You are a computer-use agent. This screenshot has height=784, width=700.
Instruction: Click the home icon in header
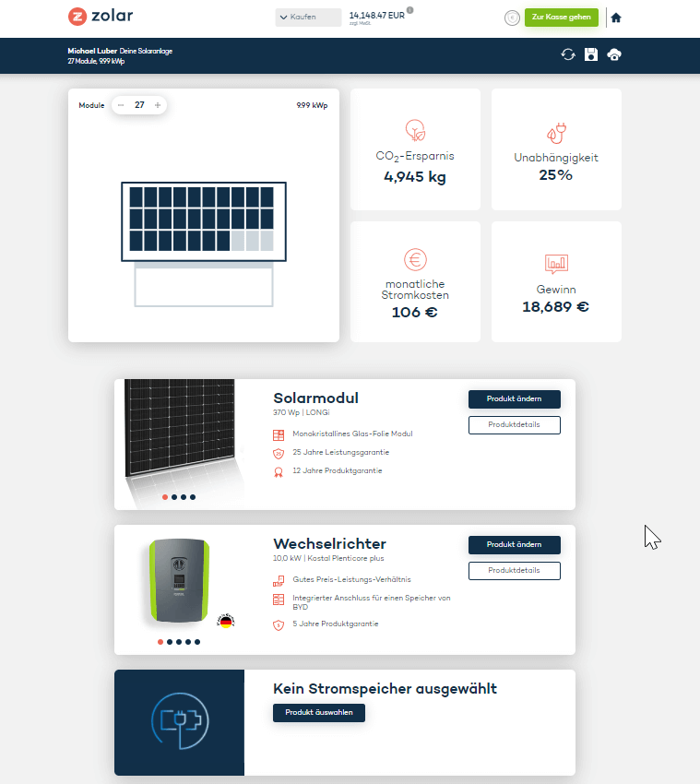click(x=616, y=18)
